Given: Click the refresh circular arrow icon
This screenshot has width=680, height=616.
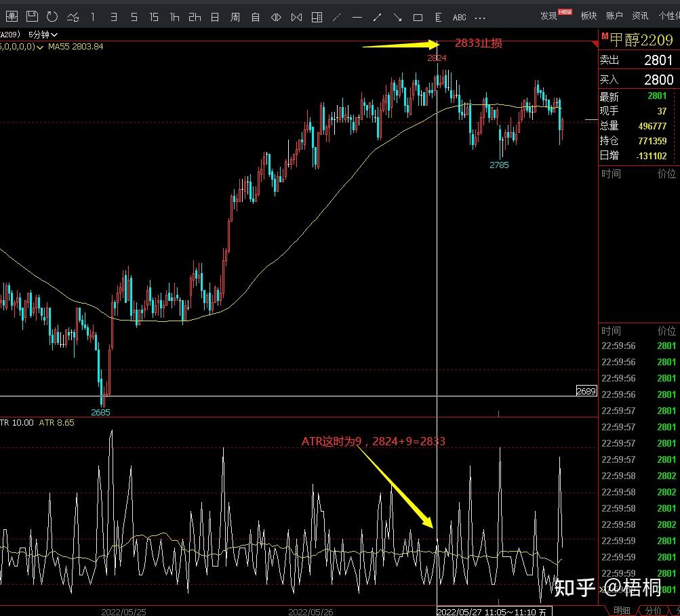Looking at the screenshot, I should coord(52,17).
